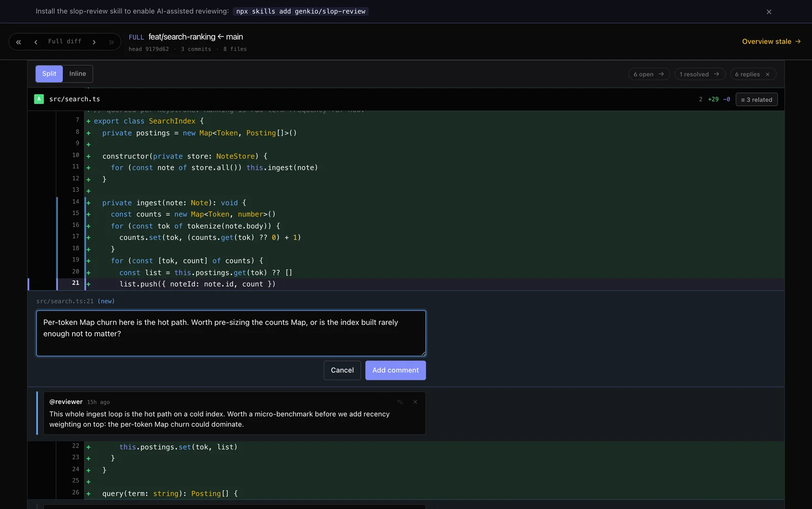Copy the npx skills add command text
812x509 pixels.
coord(301,11)
